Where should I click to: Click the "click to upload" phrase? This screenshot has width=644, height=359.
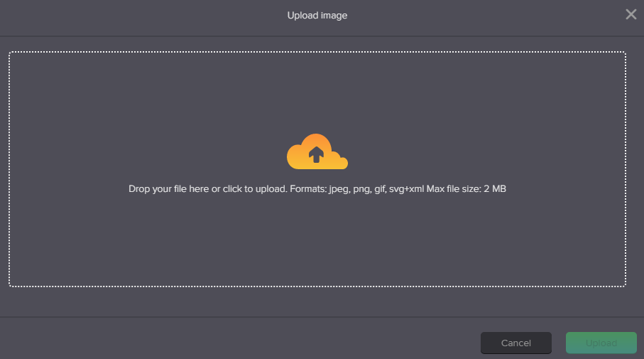pyautogui.click(x=255, y=189)
